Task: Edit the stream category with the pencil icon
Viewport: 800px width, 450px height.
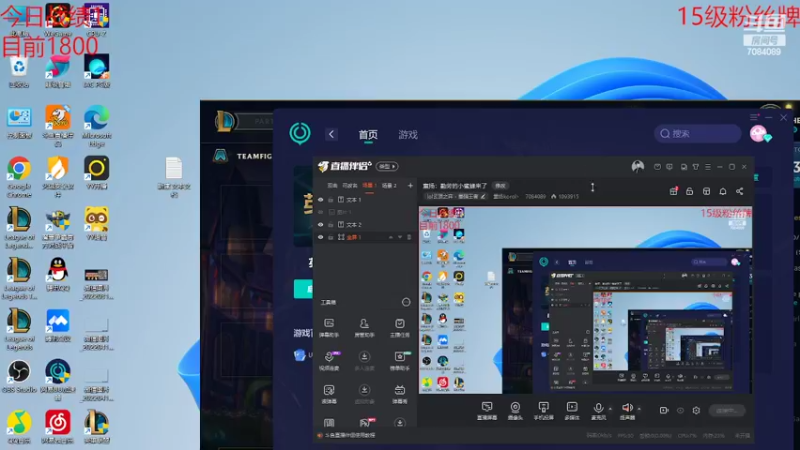Action: tap(482, 196)
